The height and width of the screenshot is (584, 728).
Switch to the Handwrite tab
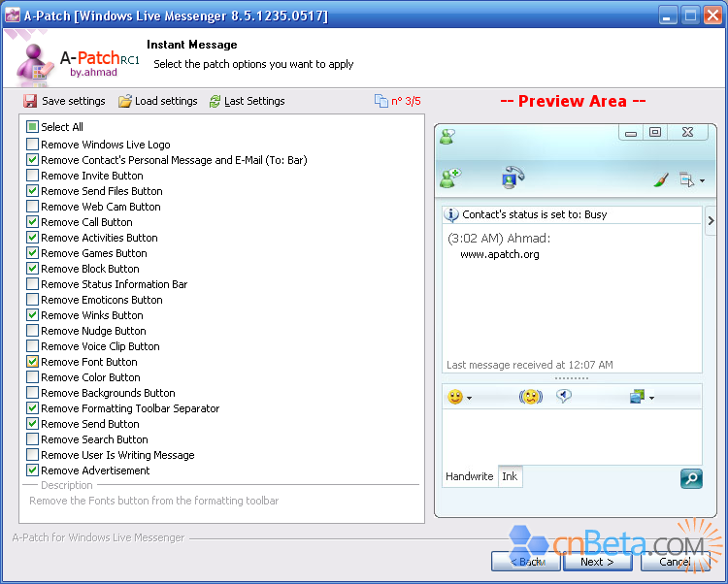point(470,476)
